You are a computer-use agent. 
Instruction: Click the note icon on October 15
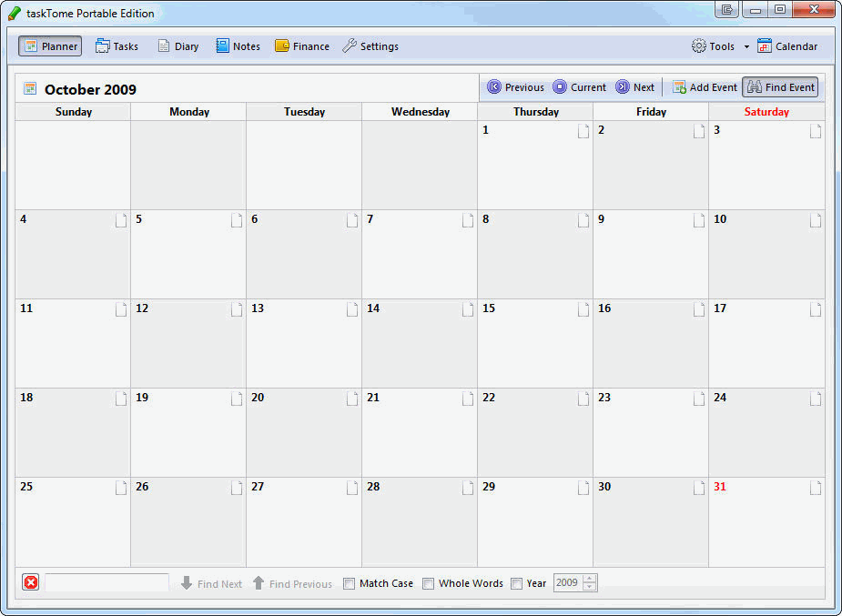(583, 309)
